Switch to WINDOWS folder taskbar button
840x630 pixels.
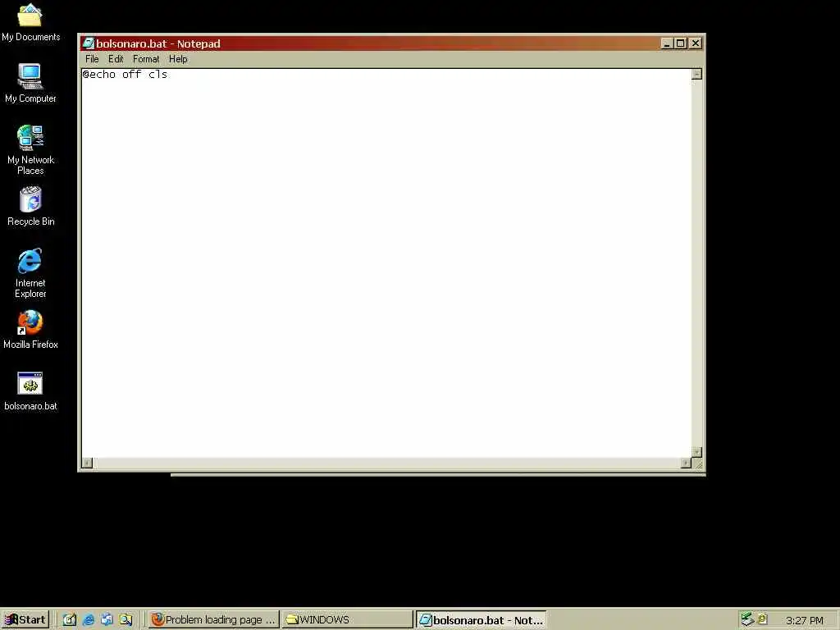pos(348,620)
